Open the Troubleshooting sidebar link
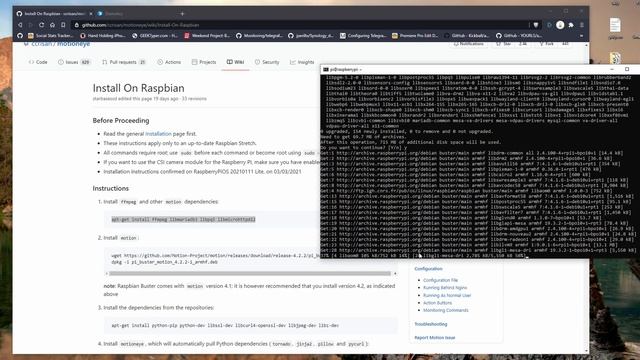The width and height of the screenshot is (640, 360). (431, 324)
